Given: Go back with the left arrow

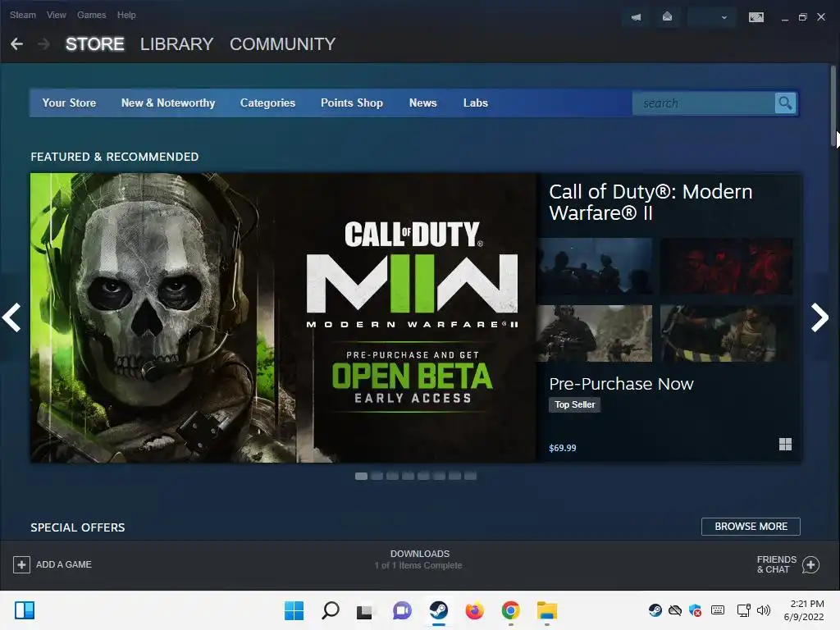Looking at the screenshot, I should [16, 44].
